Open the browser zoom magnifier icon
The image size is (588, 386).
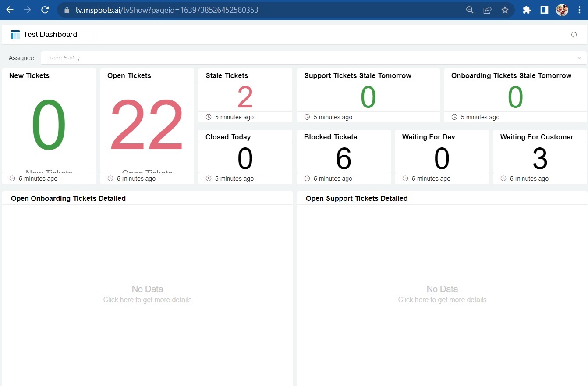pyautogui.click(x=470, y=10)
